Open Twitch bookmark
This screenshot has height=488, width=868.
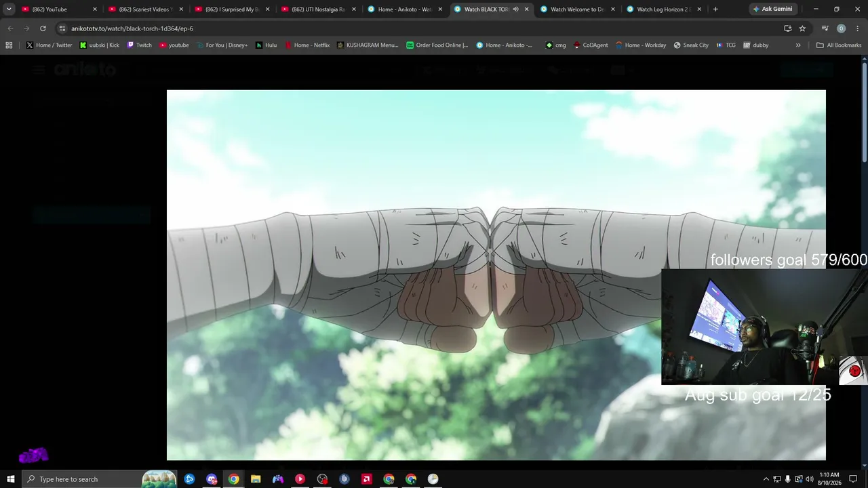[x=140, y=45]
